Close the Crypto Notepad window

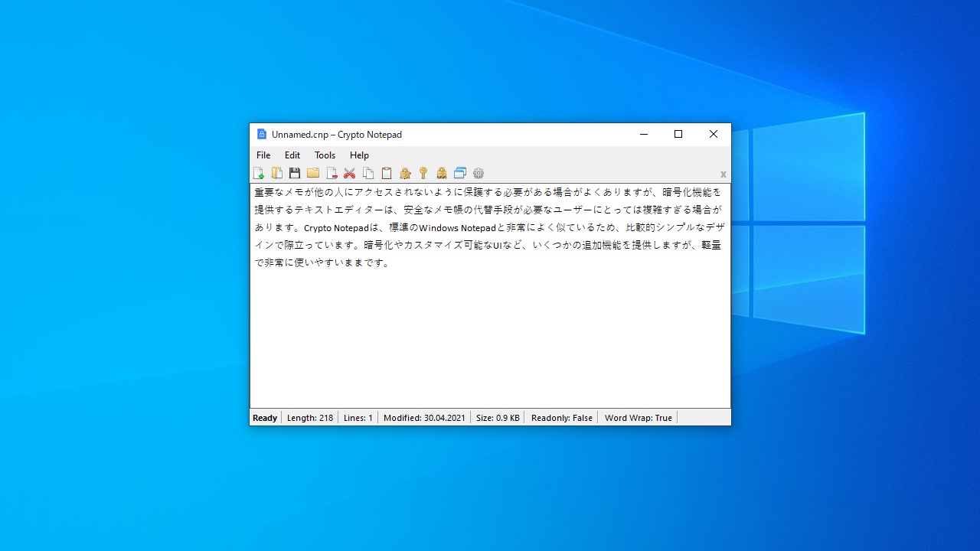(714, 135)
